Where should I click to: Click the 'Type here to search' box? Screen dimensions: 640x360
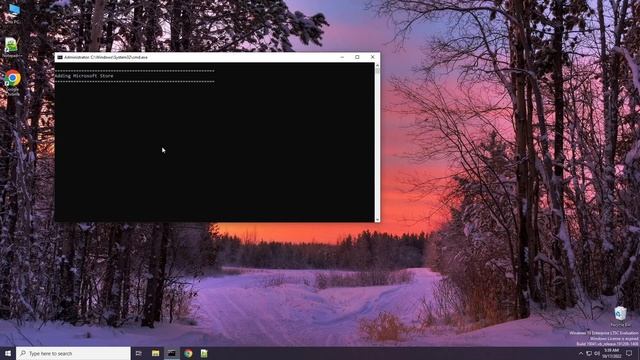click(x=73, y=353)
